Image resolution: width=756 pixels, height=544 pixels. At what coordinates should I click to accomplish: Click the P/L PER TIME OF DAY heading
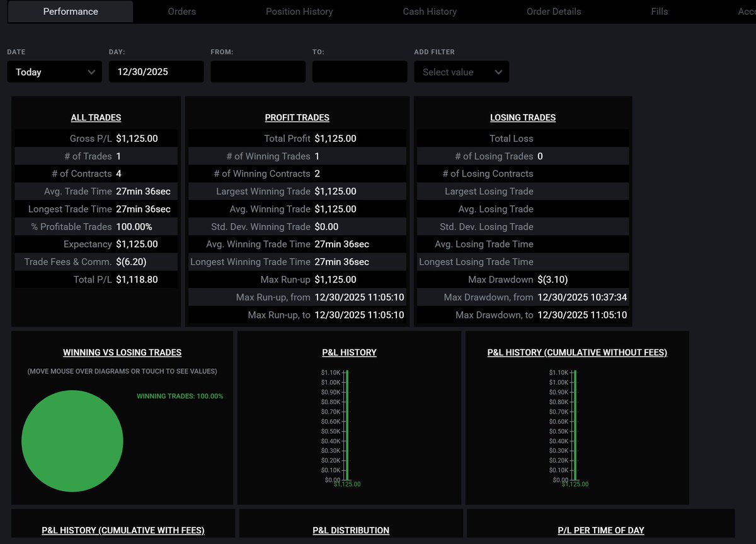(600, 530)
